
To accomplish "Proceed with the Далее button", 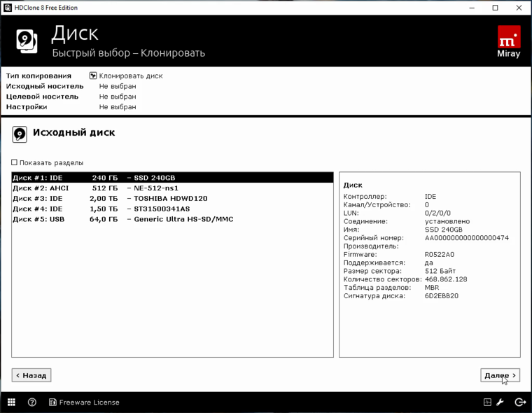I will coord(500,375).
